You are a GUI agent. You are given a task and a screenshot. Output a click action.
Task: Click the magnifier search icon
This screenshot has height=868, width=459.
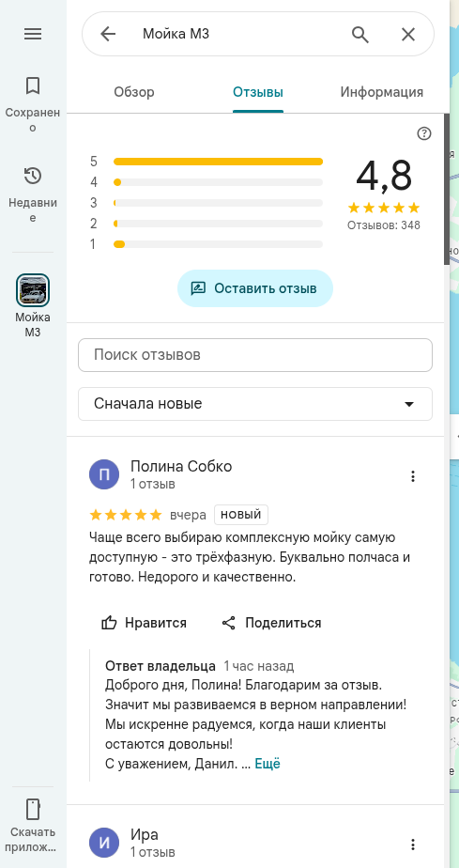(x=360, y=35)
